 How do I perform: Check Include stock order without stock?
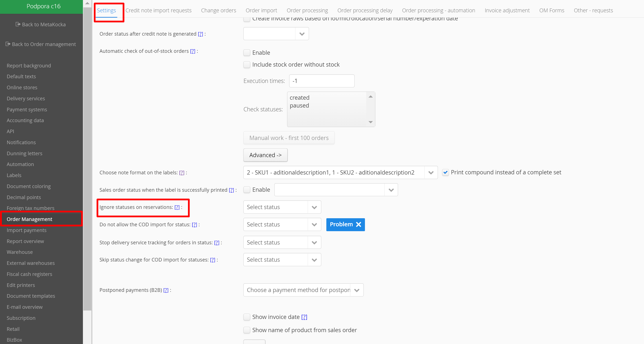(247, 65)
